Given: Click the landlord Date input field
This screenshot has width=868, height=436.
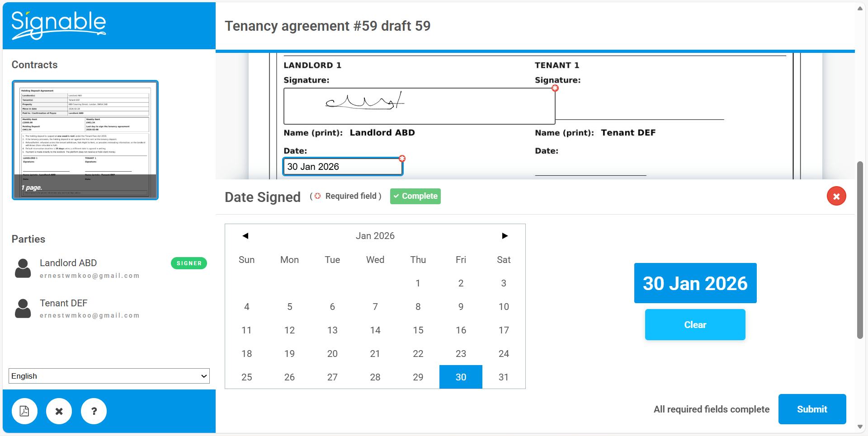Looking at the screenshot, I should (x=342, y=167).
